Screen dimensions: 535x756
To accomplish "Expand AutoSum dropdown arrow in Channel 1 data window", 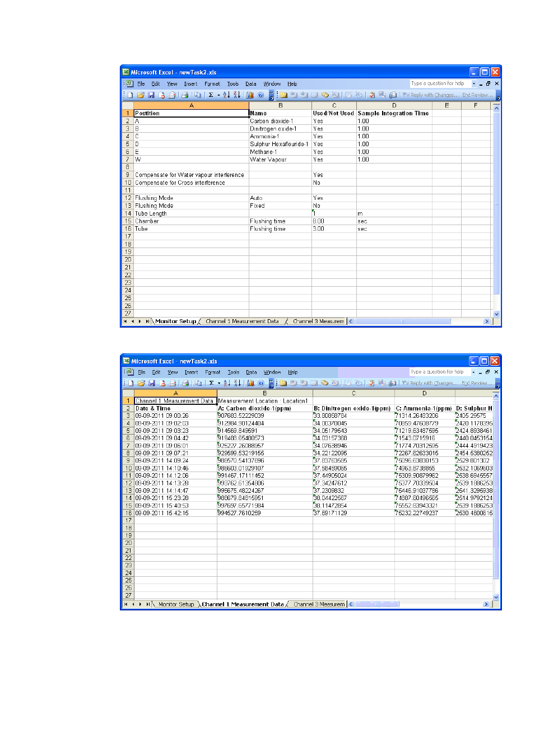I will (219, 384).
